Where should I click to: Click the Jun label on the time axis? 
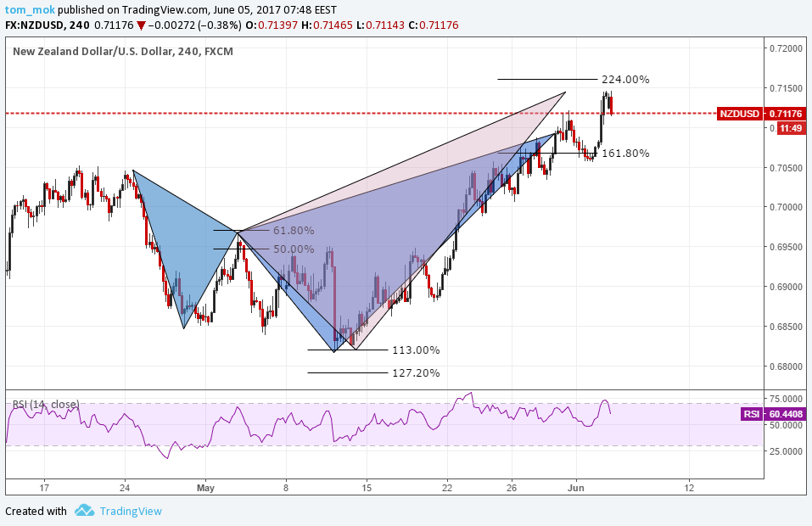[x=576, y=488]
